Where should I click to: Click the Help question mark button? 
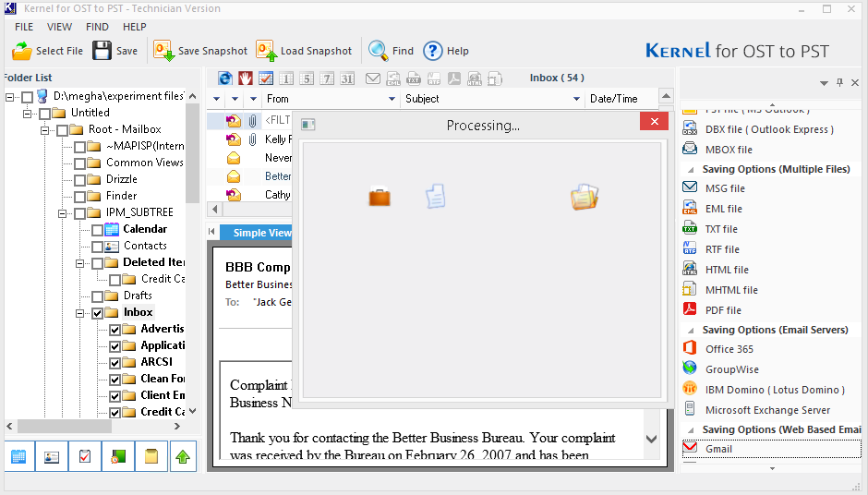point(446,51)
